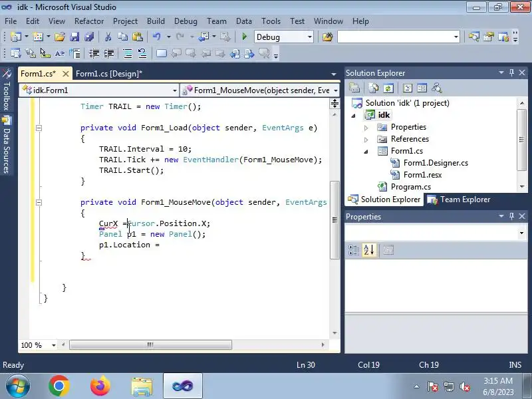Screen dimensions: 532x399
Task: Toggle auto-hide pin on the Properties panel
Action: (x=511, y=216)
